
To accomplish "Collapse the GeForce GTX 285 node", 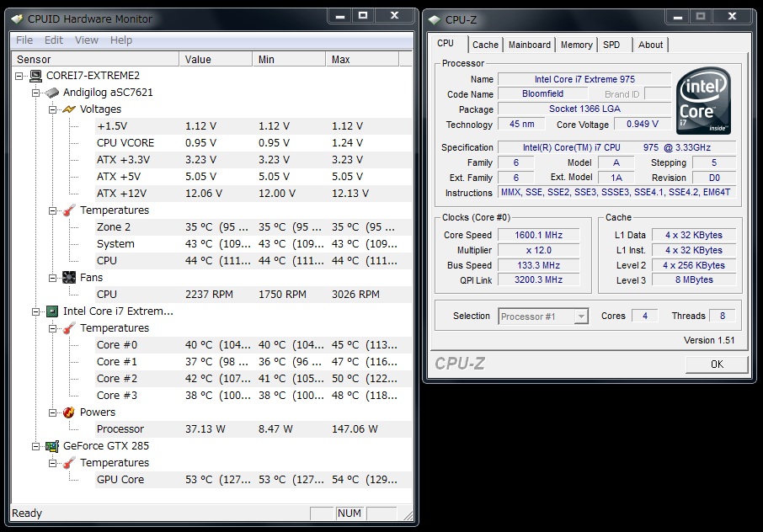I will point(36,446).
